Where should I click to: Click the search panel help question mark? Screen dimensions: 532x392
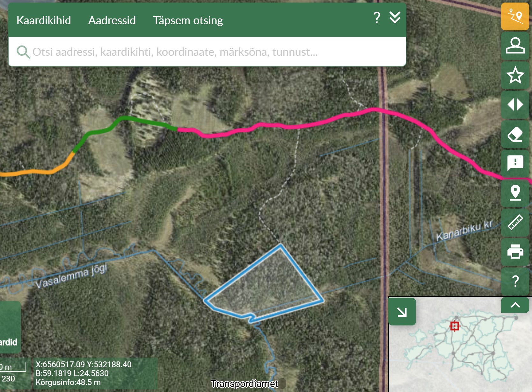[377, 18]
